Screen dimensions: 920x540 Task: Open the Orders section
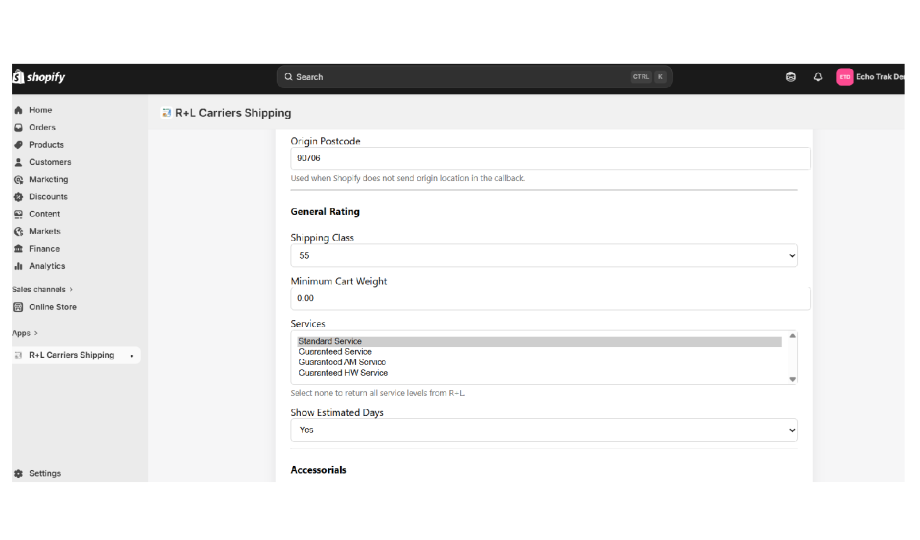point(42,127)
